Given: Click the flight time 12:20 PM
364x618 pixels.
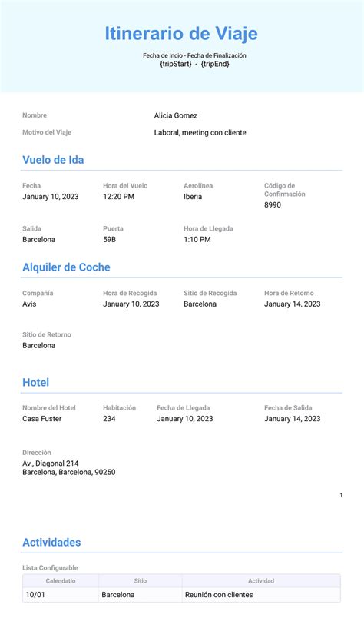Looking at the screenshot, I should (x=118, y=196).
